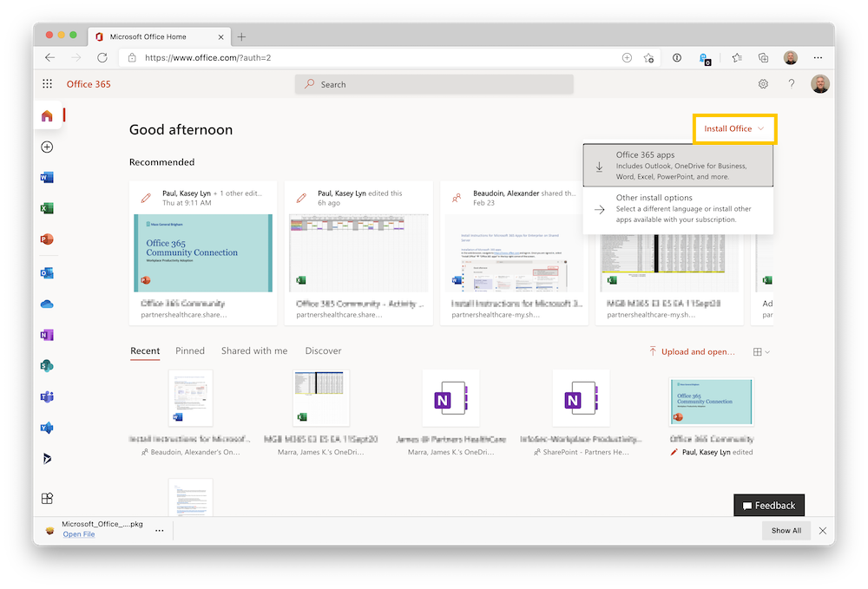This screenshot has height=589, width=868.
Task: Launch OneNote from the sidebar
Action: tap(47, 335)
